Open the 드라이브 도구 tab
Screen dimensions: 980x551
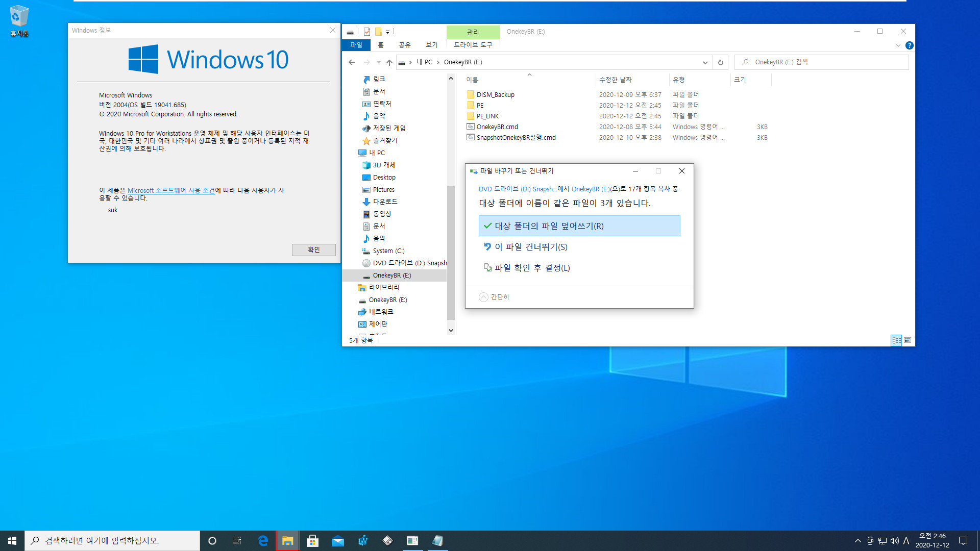pyautogui.click(x=473, y=45)
